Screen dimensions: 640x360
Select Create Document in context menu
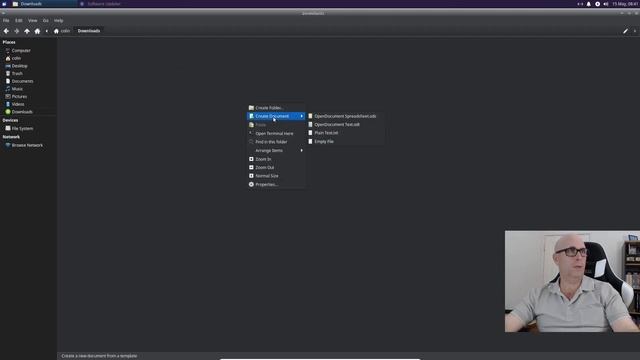[276, 116]
